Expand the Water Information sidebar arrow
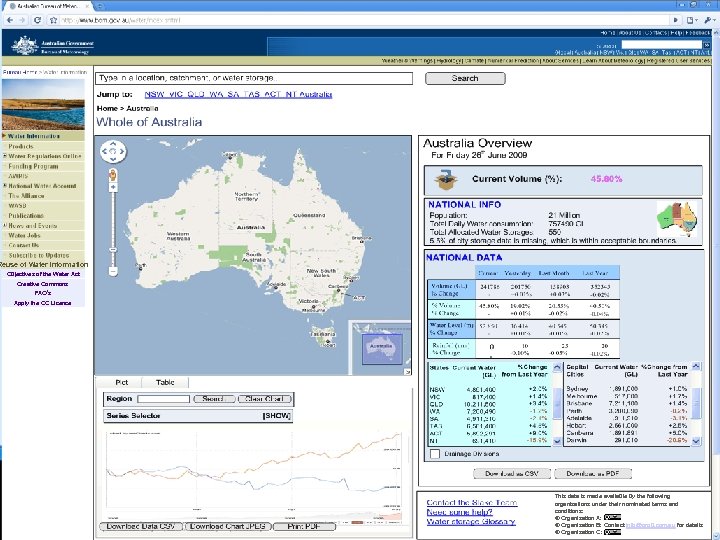 (4, 136)
